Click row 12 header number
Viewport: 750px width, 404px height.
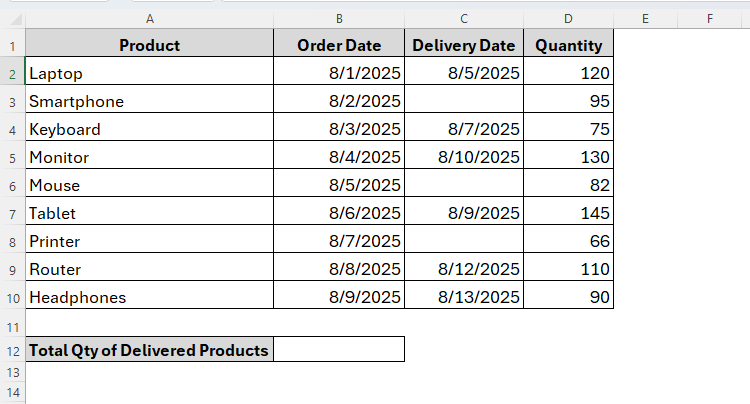(12, 350)
